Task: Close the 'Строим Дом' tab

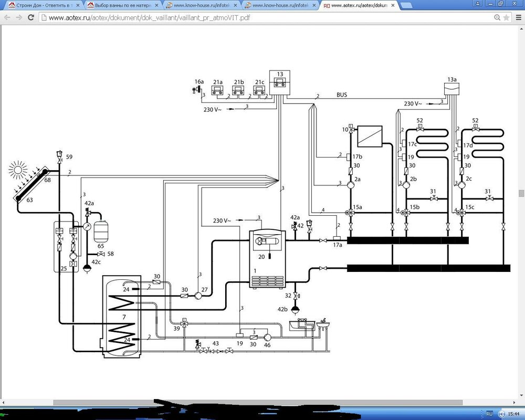Action: [x=79, y=6]
